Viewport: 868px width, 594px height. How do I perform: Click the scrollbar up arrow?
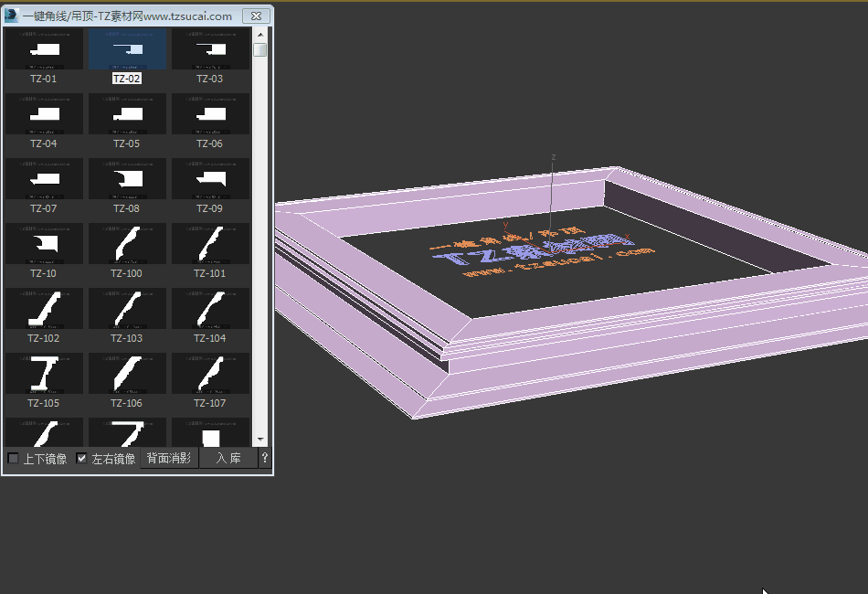[260, 35]
